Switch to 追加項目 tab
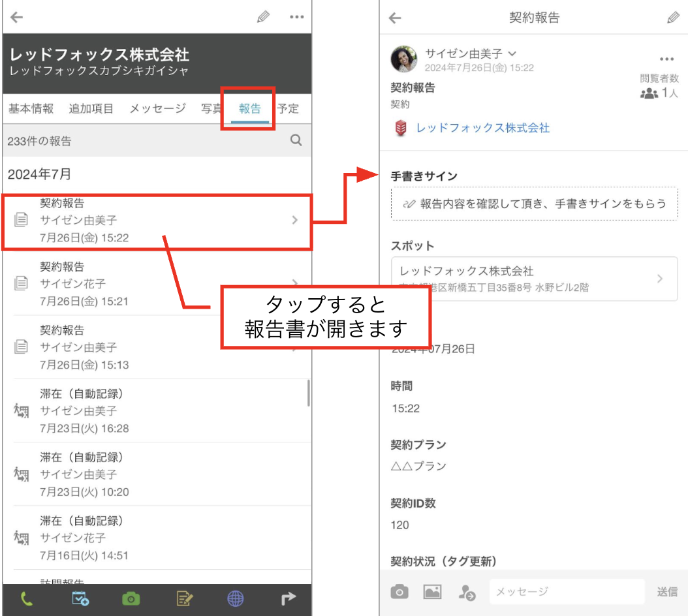This screenshot has width=688, height=616. pyautogui.click(x=91, y=108)
